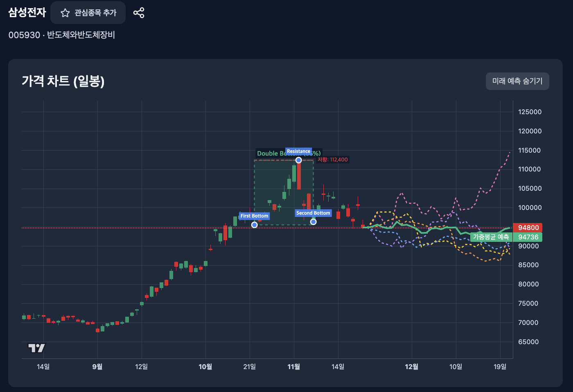Click the 105000 price axis label
Image resolution: width=573 pixels, height=392 pixels.
[x=530, y=188]
